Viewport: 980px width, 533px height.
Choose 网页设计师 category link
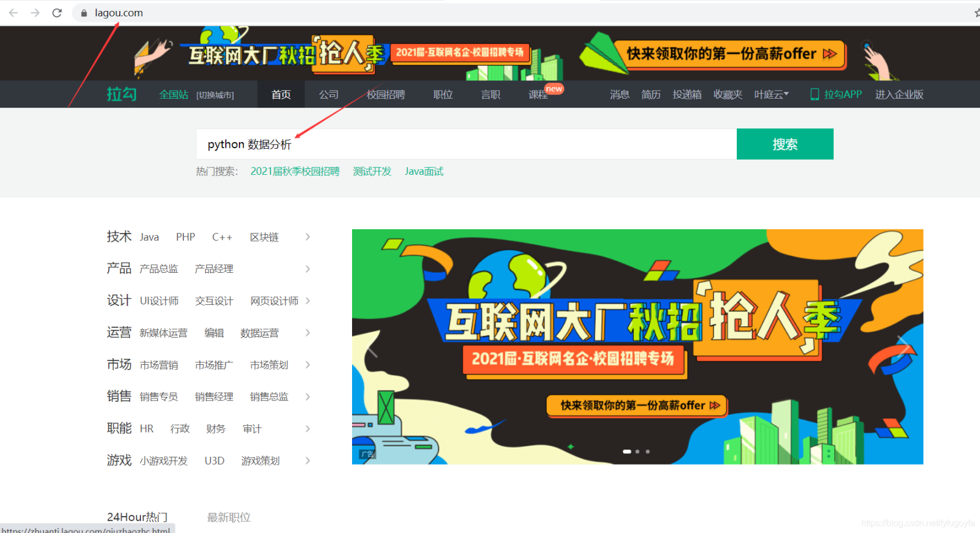pos(274,301)
